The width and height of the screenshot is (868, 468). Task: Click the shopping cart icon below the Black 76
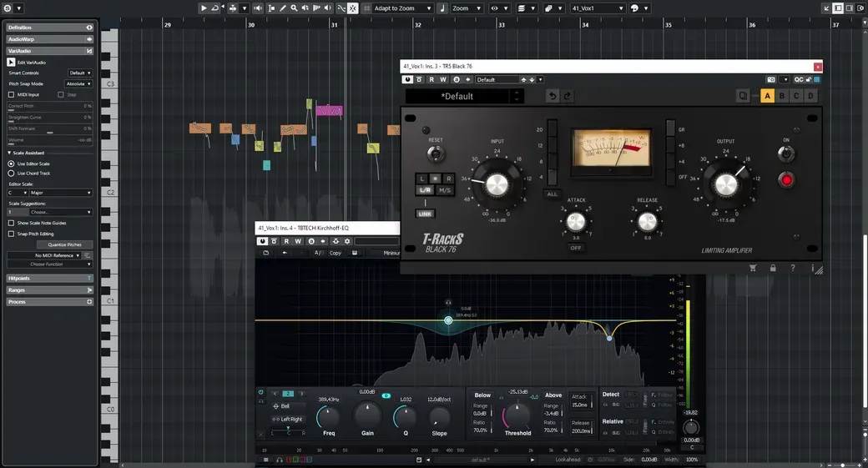point(753,268)
